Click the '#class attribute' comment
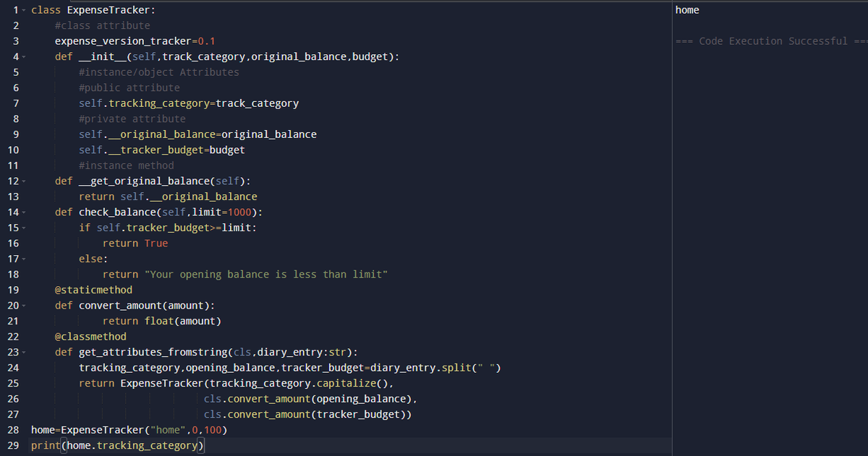868x456 pixels. coord(103,26)
